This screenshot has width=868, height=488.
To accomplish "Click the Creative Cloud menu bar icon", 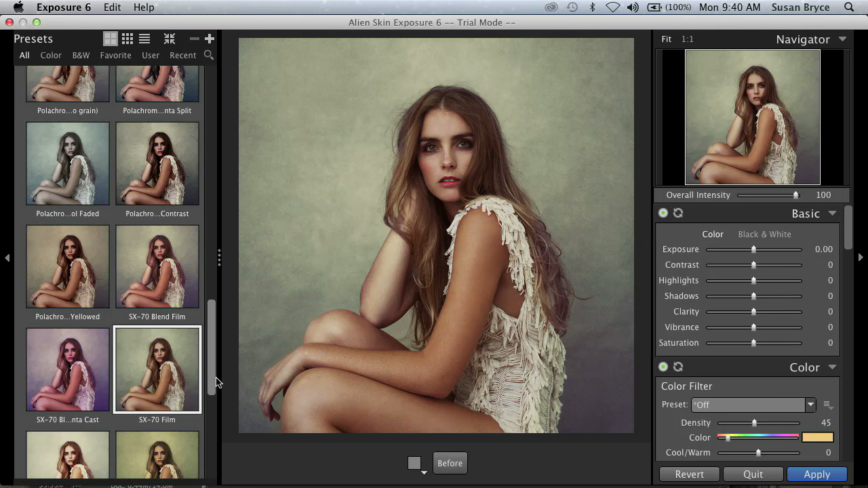I will 551,7.
